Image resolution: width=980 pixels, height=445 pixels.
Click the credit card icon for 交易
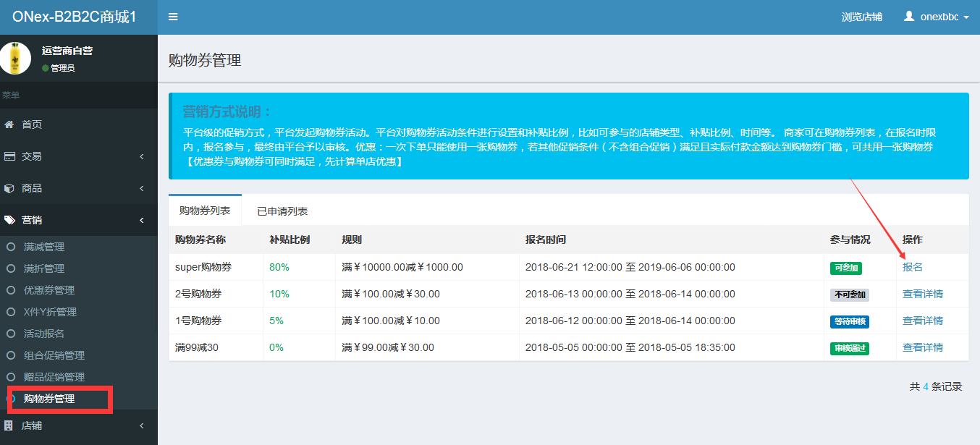[9, 156]
